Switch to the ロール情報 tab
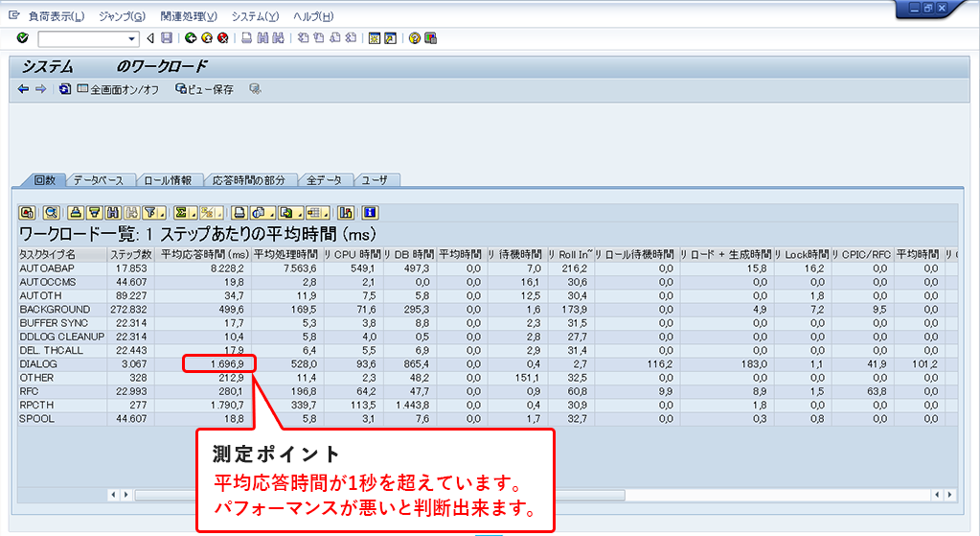Screen dimensions: 980x536 coord(168,180)
